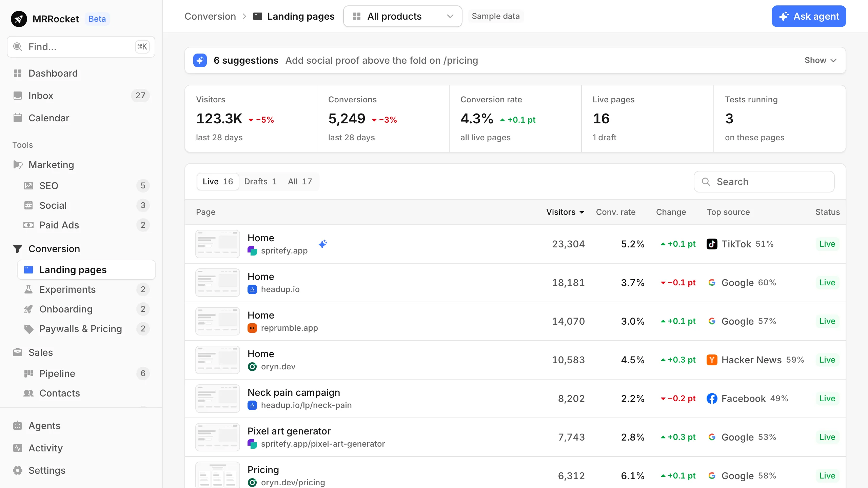868x488 pixels.
Task: Click the Hacker News source icon
Action: coord(712,360)
